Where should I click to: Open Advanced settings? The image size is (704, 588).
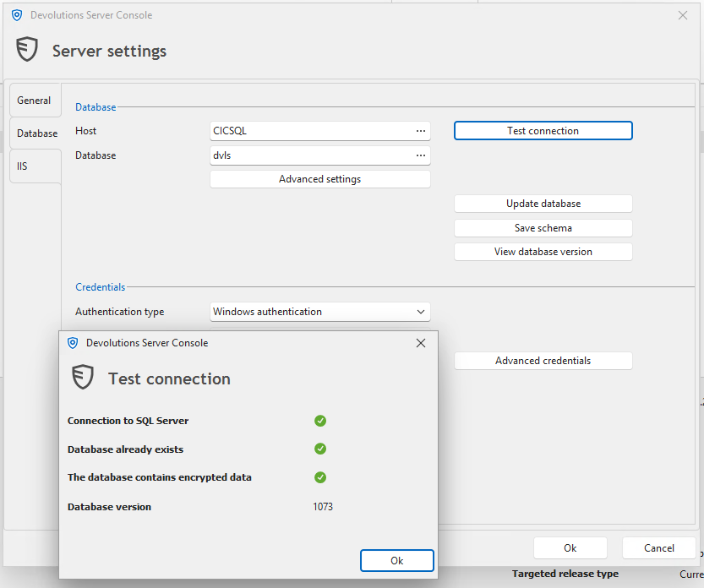320,179
